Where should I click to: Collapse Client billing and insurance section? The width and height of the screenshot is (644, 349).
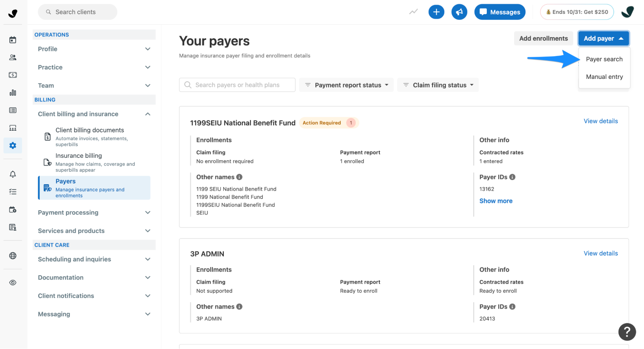point(94,114)
